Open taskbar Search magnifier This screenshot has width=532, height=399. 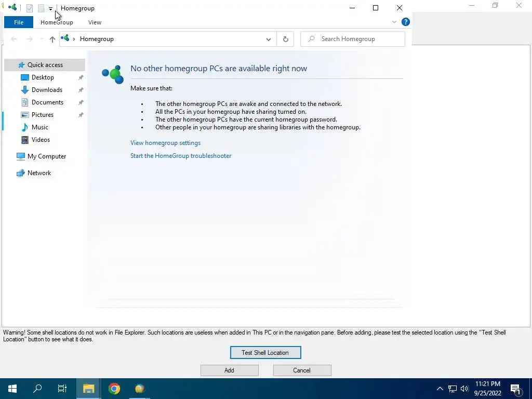tap(37, 389)
